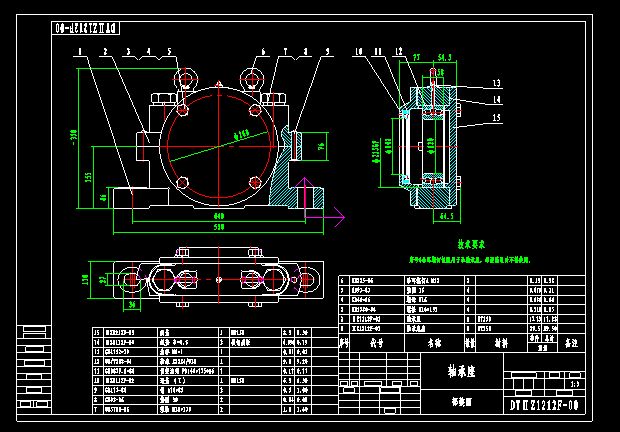This screenshot has height=432, width=620.
Task: Click part balloon number 9
Action: (x=327, y=52)
